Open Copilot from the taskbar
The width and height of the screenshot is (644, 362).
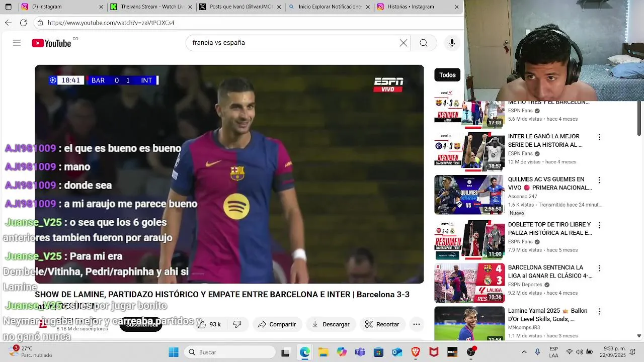click(342, 352)
